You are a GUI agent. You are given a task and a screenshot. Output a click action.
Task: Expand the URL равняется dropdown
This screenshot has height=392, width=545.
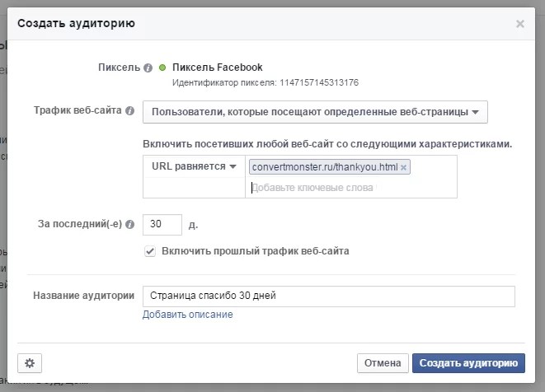[194, 166]
